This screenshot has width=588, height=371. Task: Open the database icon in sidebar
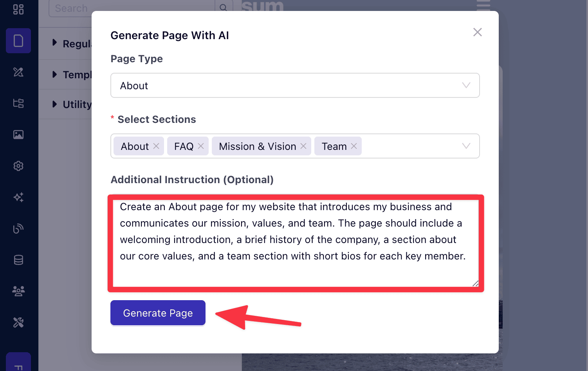pyautogui.click(x=18, y=260)
